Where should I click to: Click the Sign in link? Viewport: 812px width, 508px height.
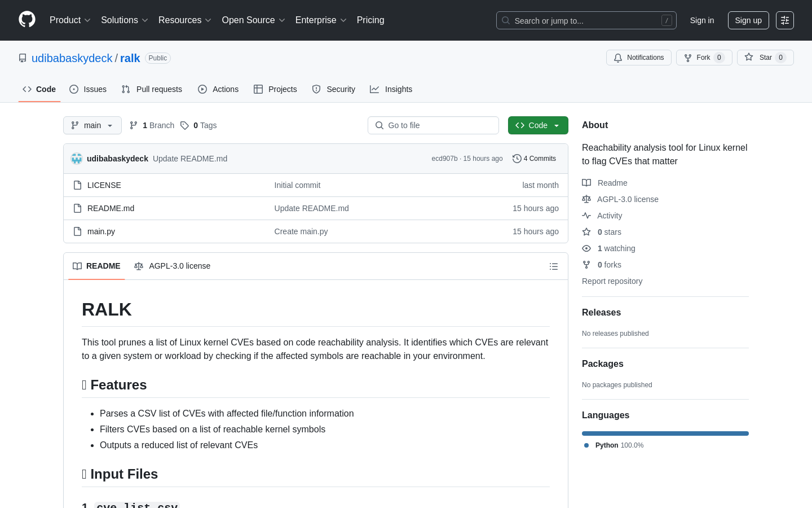702,20
